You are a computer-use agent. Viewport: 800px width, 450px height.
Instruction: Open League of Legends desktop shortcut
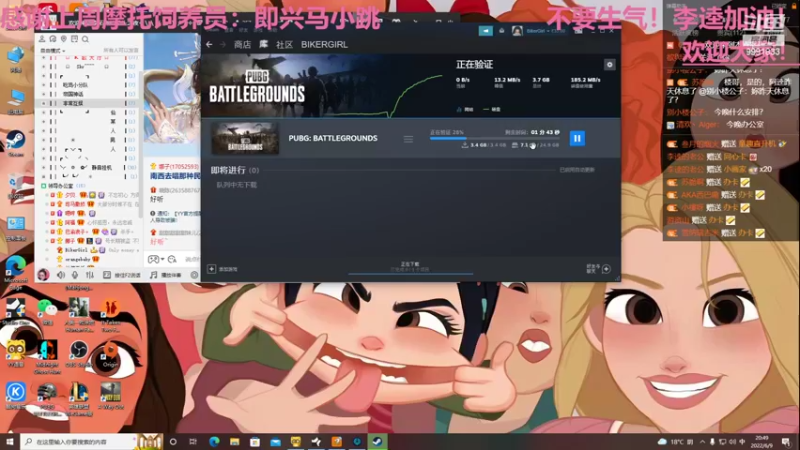(x=79, y=398)
